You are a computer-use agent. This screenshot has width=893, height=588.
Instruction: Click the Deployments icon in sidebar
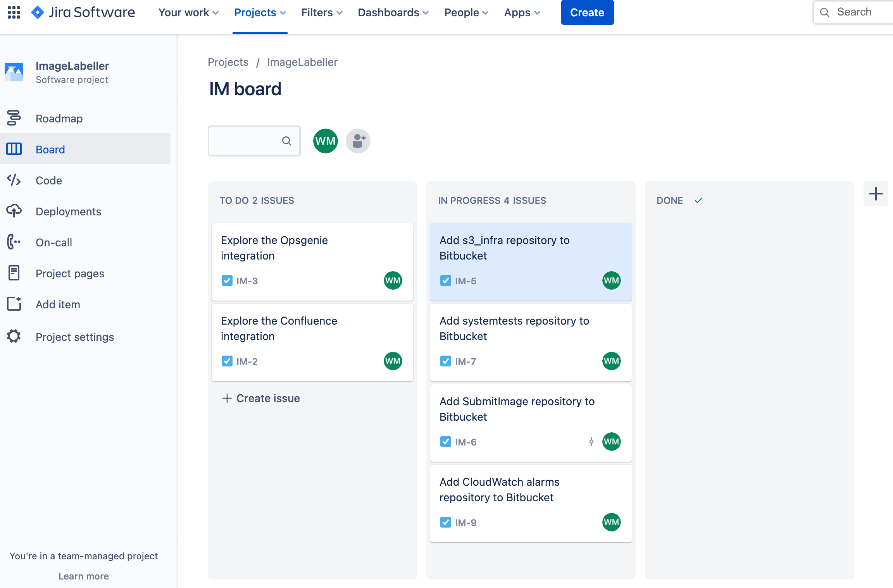(14, 211)
